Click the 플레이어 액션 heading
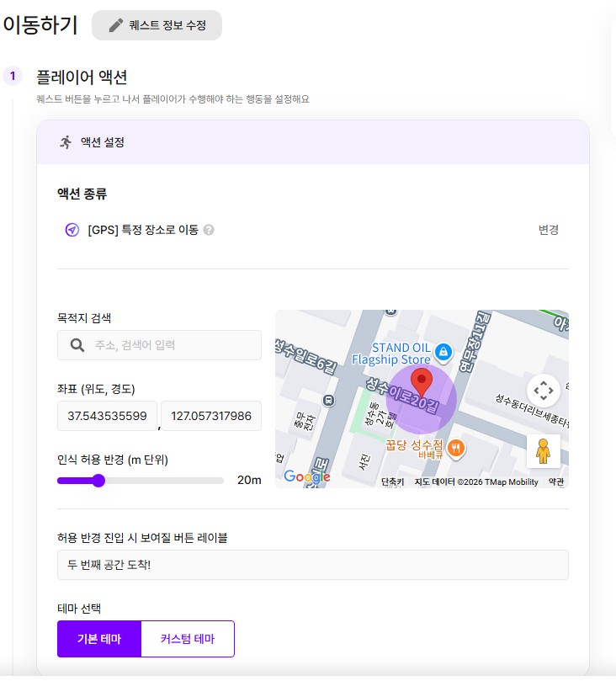Viewport: 616px width, 681px height. [82, 77]
